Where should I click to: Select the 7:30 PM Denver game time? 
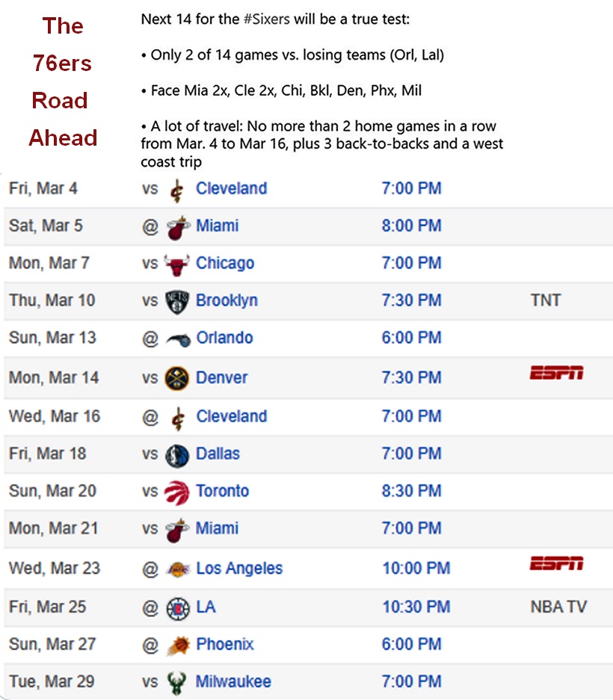point(411,377)
